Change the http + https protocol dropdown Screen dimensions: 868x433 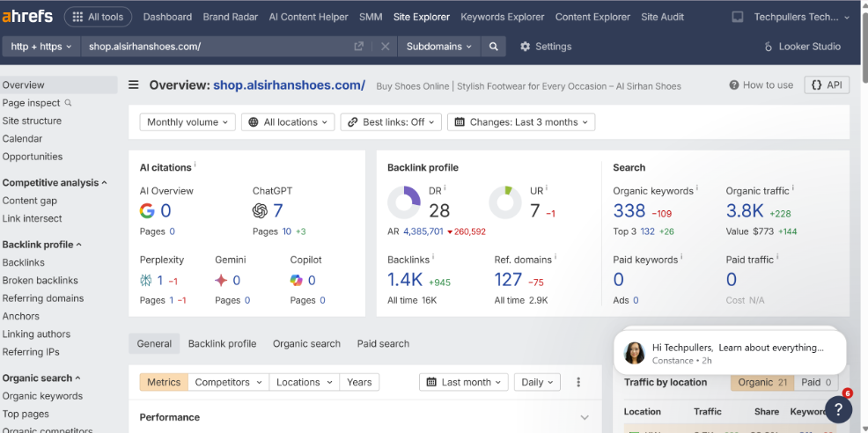click(41, 47)
